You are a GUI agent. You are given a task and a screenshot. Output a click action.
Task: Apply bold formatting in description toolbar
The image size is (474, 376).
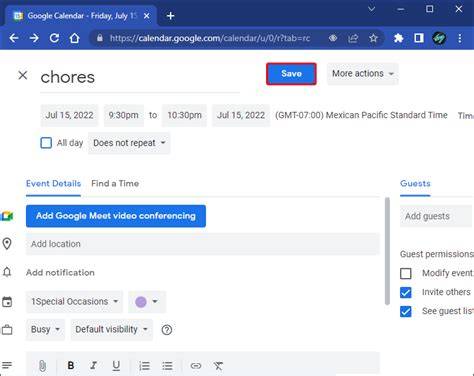coord(71,366)
